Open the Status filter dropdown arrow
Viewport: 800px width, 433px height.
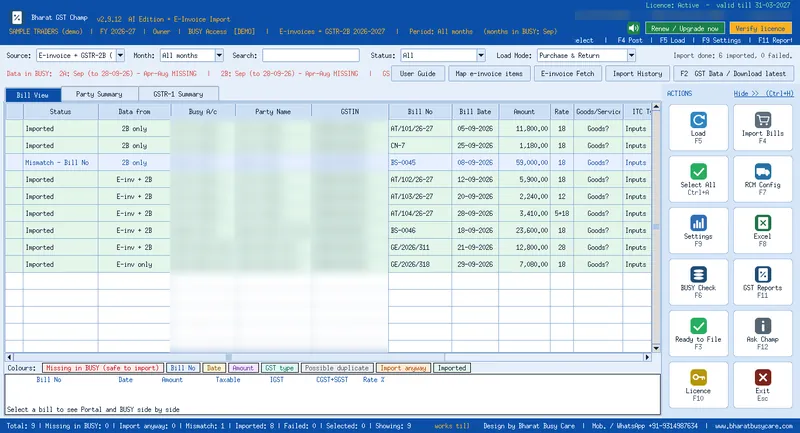pos(481,55)
